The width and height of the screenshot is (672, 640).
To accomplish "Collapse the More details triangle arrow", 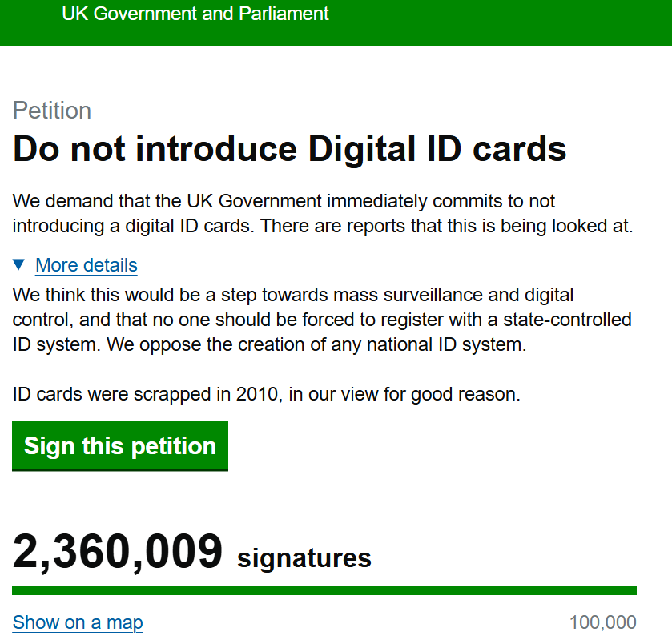I will tap(19, 264).
